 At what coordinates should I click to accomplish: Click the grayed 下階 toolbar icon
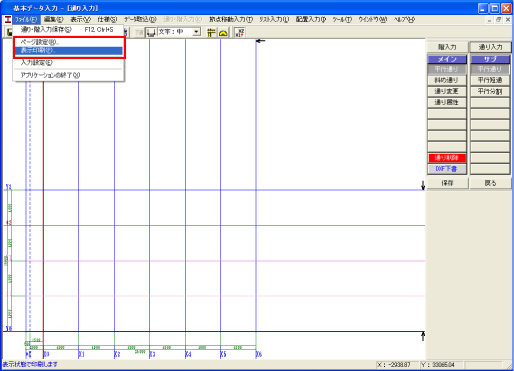(x=139, y=32)
